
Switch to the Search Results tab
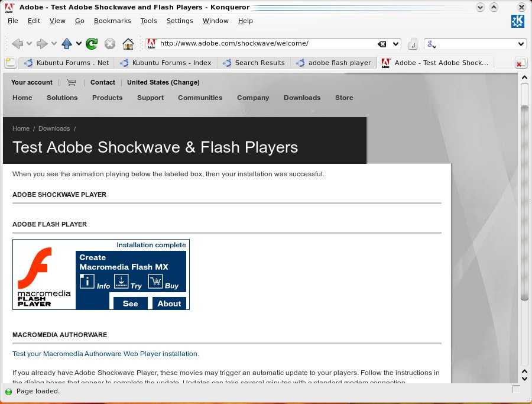coord(254,63)
